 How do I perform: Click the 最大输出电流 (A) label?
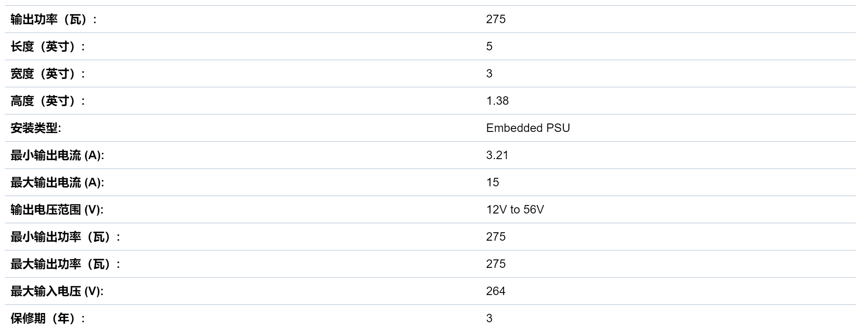pos(57,182)
